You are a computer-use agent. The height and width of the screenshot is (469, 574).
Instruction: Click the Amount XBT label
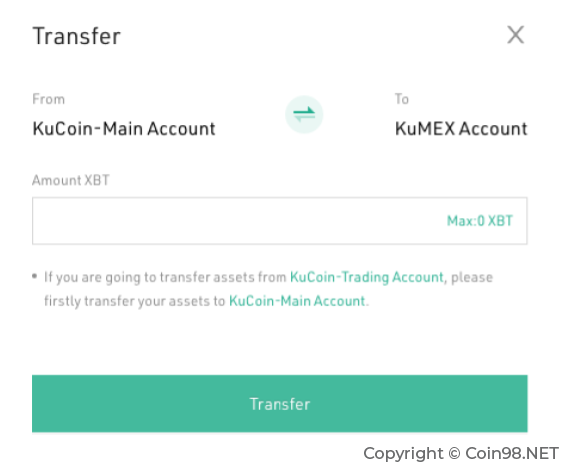click(x=71, y=180)
